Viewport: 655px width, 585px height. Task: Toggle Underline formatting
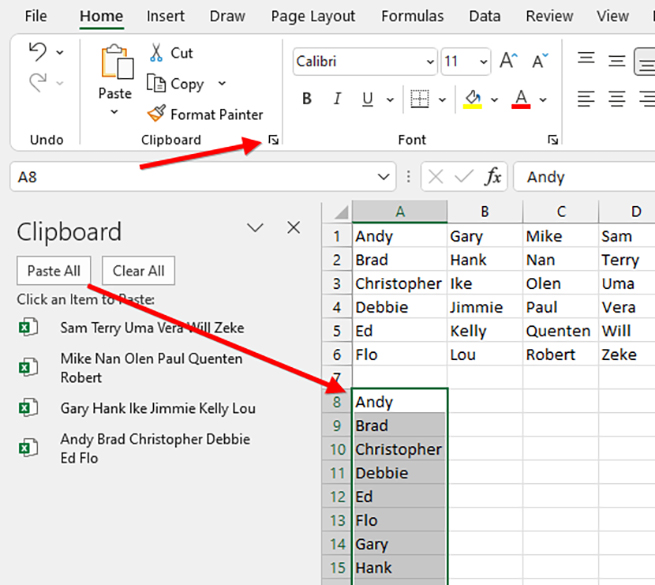coord(366,99)
